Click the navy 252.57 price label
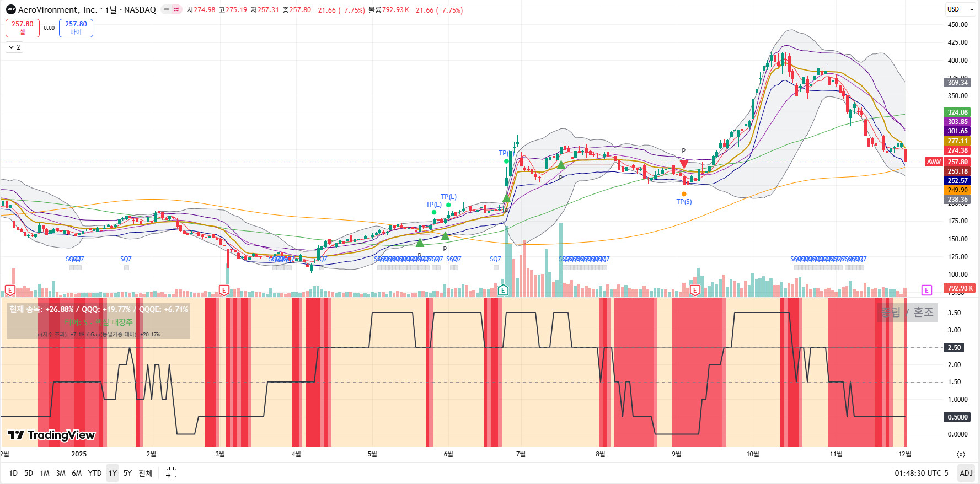This screenshot has width=980, height=484. coord(957,181)
